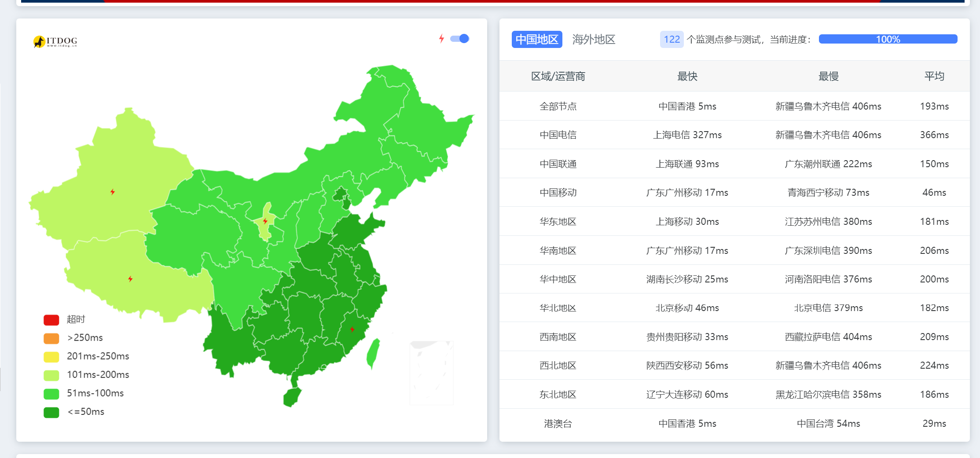Click the 122 monitoring points badge

point(672,40)
